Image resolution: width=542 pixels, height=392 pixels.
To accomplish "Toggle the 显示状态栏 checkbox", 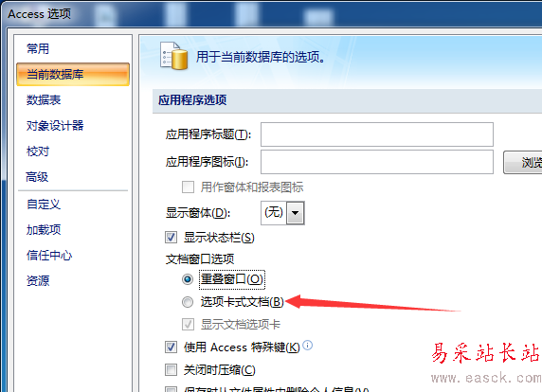I will [172, 238].
